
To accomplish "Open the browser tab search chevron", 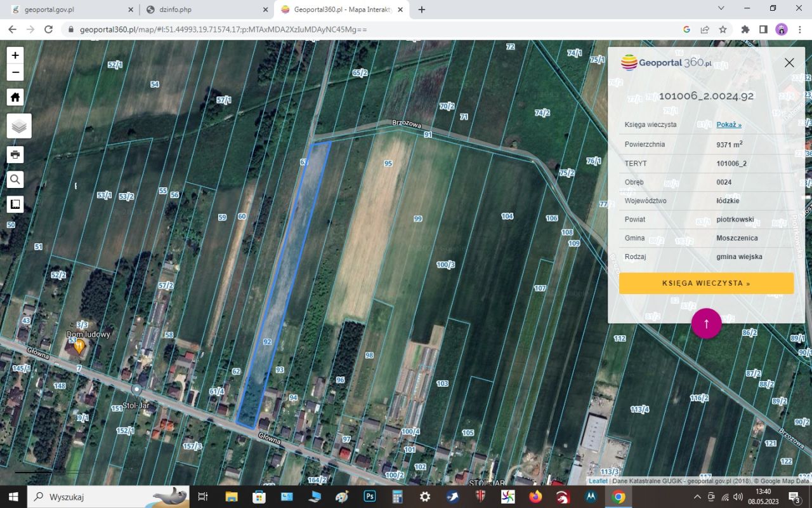I will (x=720, y=9).
